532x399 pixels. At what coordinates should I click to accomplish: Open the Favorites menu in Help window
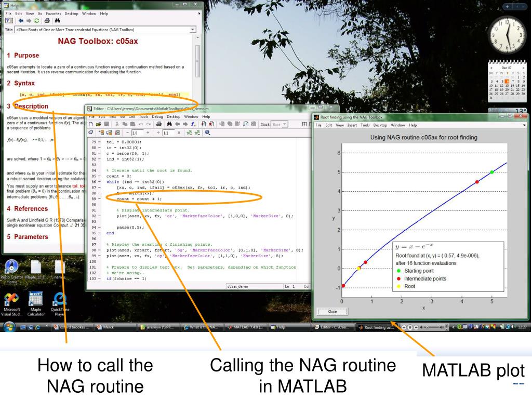(54, 14)
